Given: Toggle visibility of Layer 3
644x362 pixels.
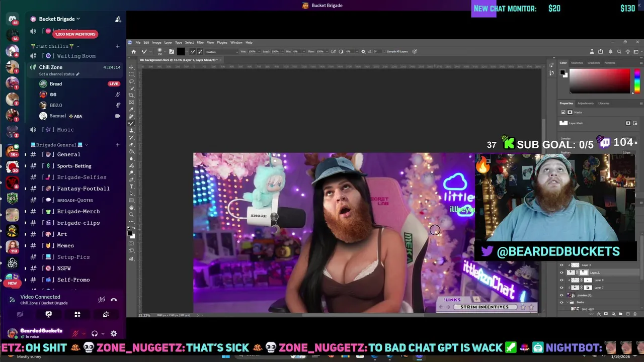Looking at the screenshot, I should click(561, 265).
